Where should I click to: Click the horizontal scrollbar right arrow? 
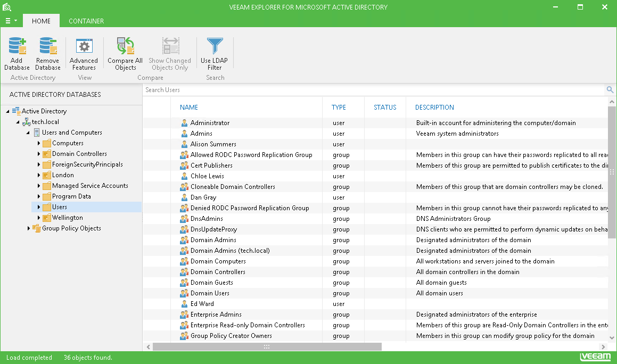[603, 346]
